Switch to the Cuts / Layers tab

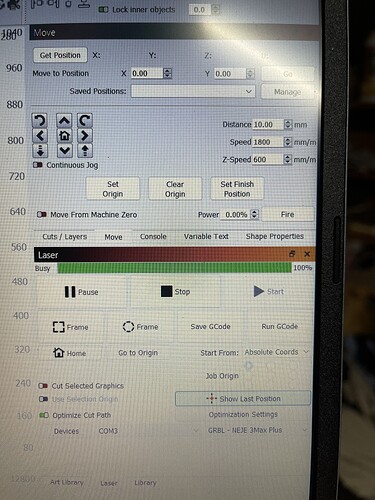(x=65, y=237)
